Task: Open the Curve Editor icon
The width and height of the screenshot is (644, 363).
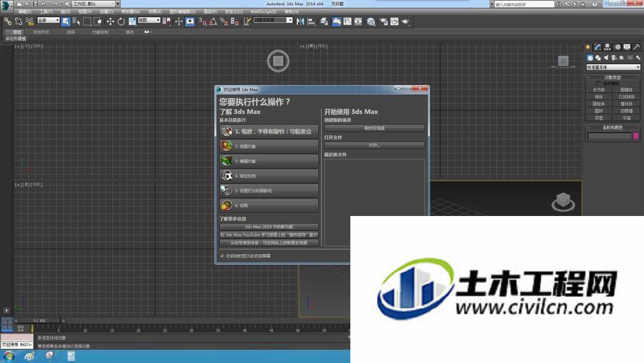Action: pos(348,21)
